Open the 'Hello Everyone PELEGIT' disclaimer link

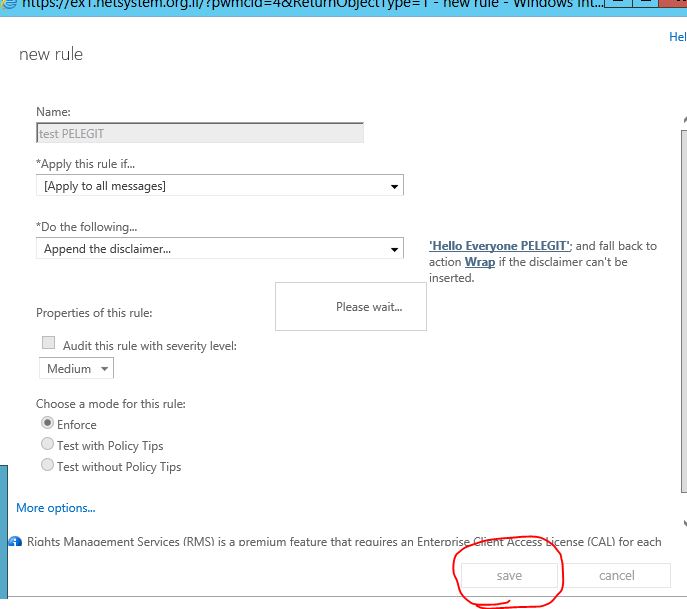coord(500,246)
